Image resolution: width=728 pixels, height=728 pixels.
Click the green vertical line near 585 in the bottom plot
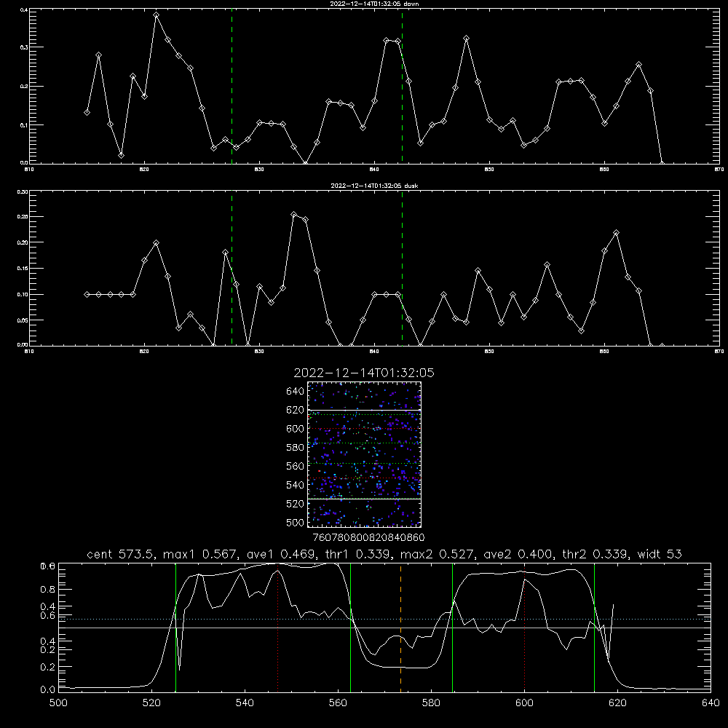pyautogui.click(x=452, y=628)
